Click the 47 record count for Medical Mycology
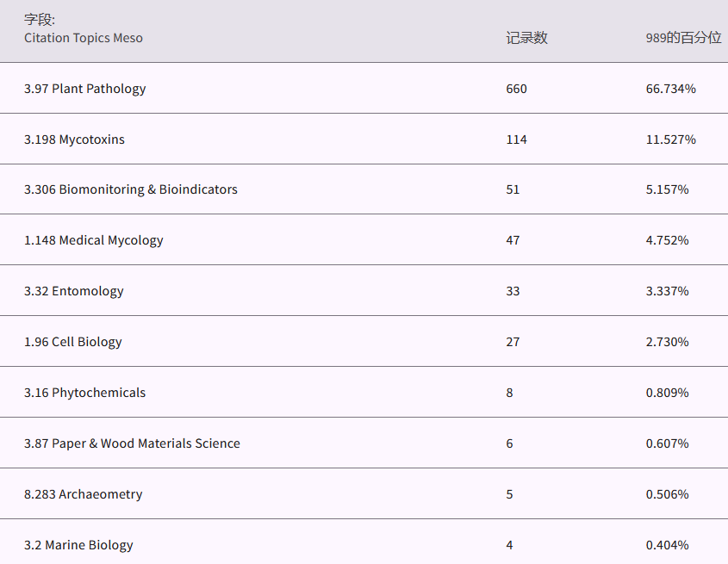The width and height of the screenshot is (728, 564). (x=513, y=240)
